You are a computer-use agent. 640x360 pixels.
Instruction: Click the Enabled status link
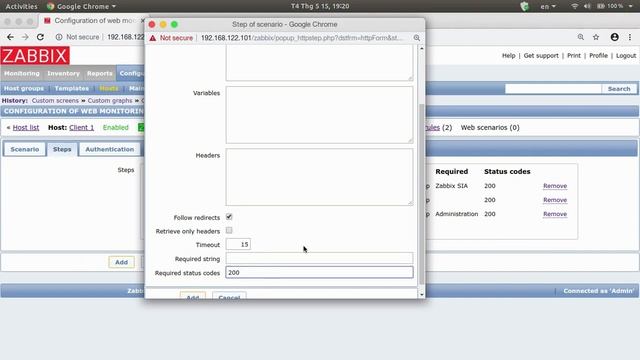(116, 127)
